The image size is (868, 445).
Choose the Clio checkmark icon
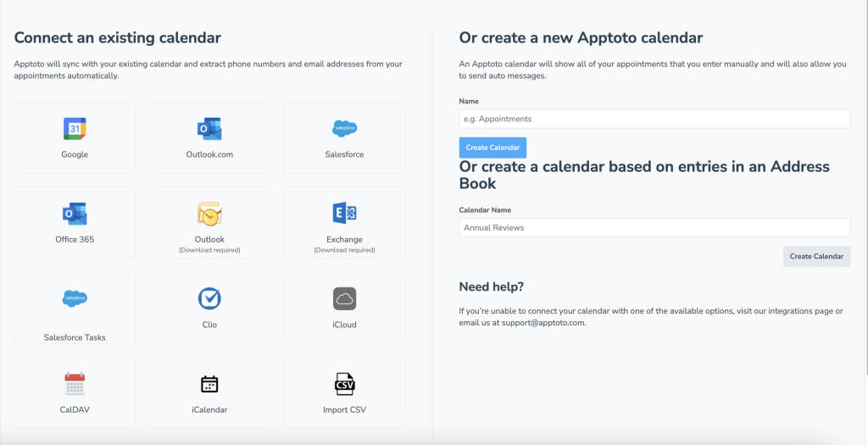(209, 299)
